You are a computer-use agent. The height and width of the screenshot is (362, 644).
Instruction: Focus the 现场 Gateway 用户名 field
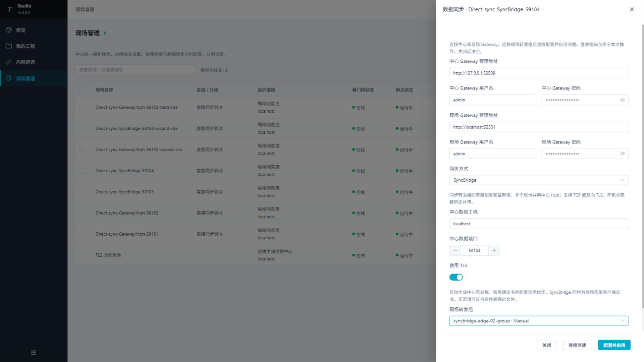coord(493,154)
